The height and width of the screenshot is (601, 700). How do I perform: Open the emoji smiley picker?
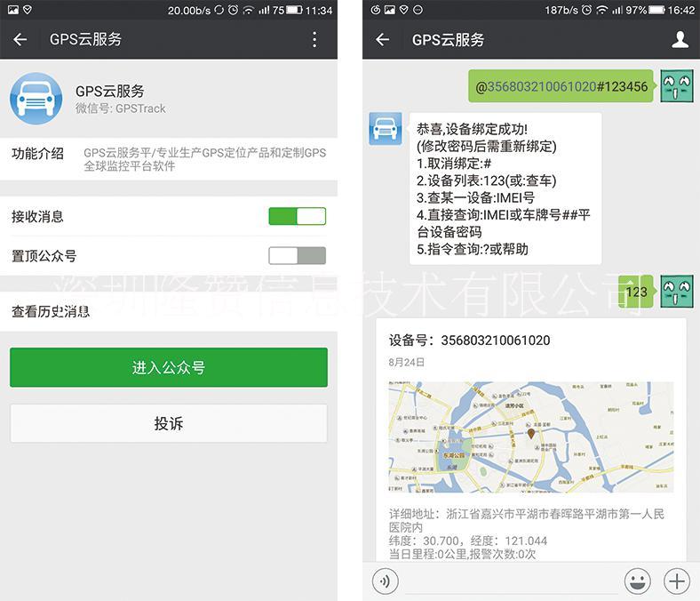click(x=637, y=581)
